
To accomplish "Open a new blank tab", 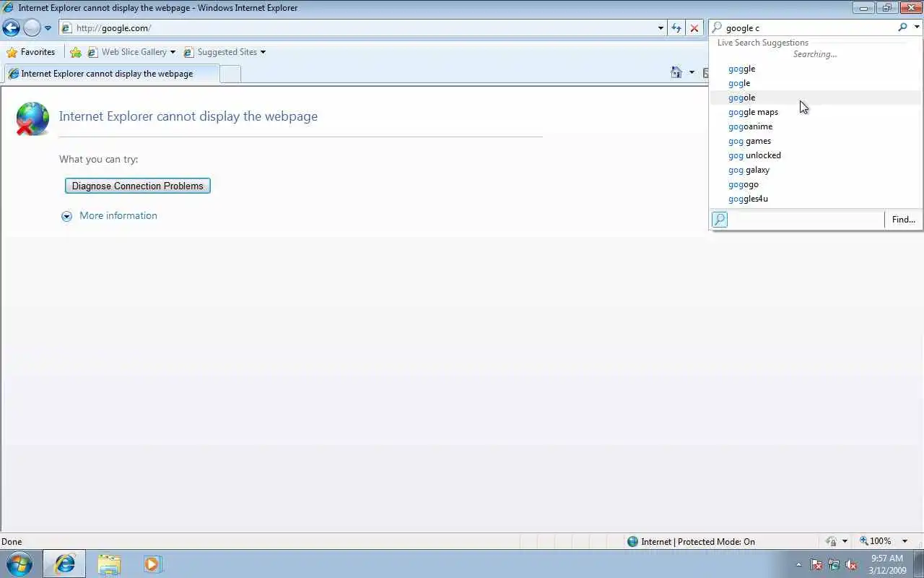I will coord(230,74).
